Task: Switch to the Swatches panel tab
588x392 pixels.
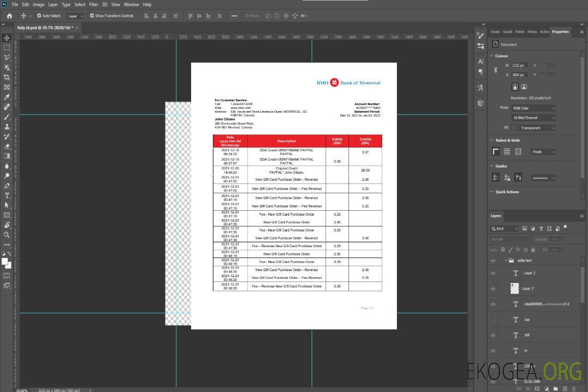Action: (x=495, y=32)
